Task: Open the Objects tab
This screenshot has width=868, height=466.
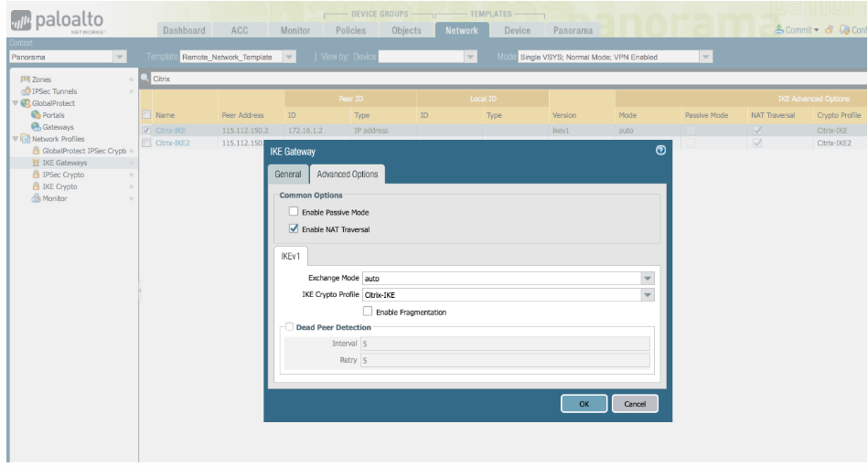Action: [406, 30]
